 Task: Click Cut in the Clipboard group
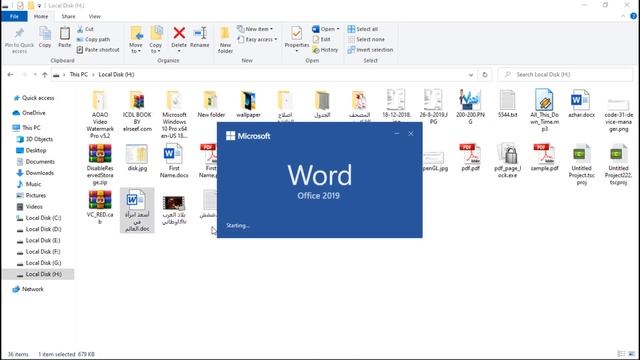click(x=85, y=29)
